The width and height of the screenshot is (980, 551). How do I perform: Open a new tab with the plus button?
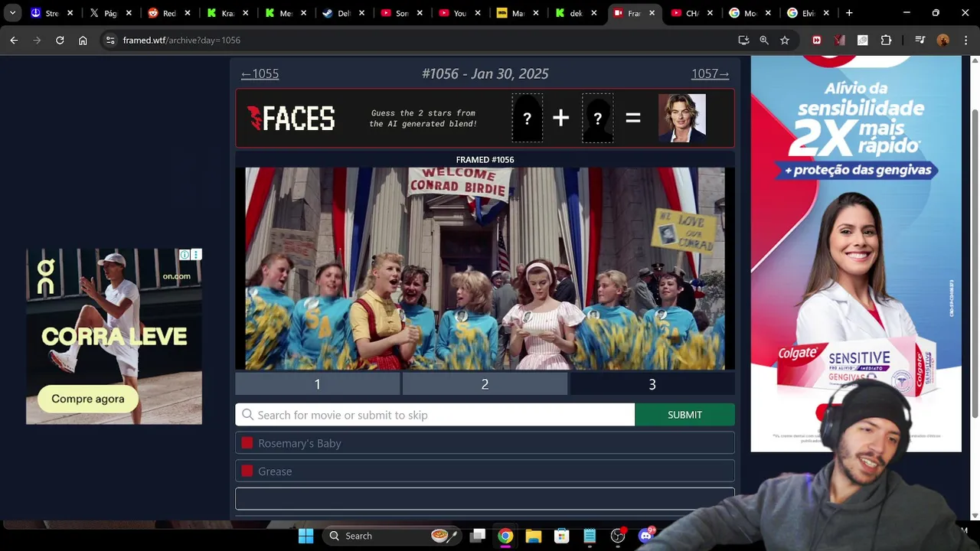(848, 13)
